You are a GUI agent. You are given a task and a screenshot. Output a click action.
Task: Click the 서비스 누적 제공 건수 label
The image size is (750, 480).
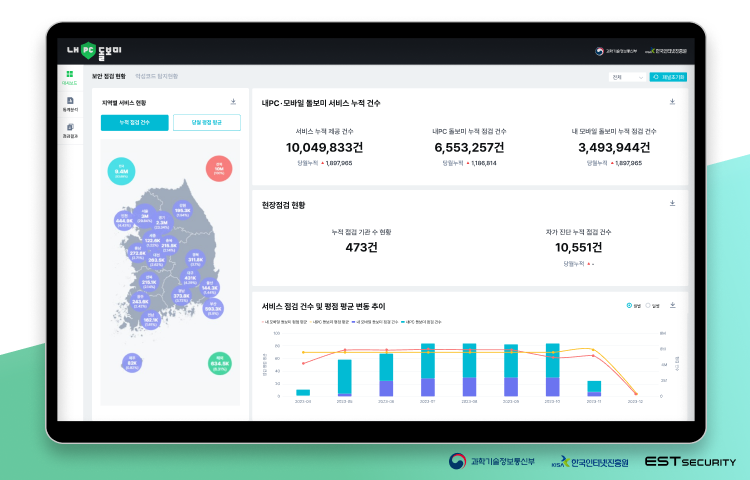pos(324,131)
